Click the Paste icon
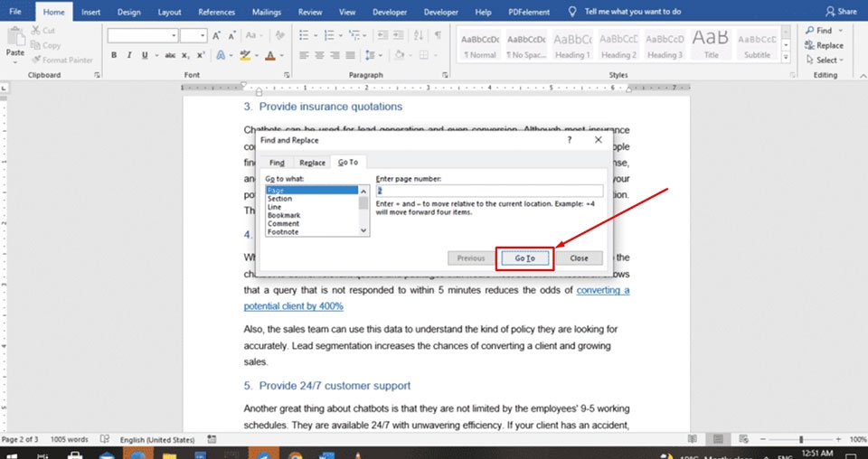Viewport: 868px width, 459px height. pos(15,38)
